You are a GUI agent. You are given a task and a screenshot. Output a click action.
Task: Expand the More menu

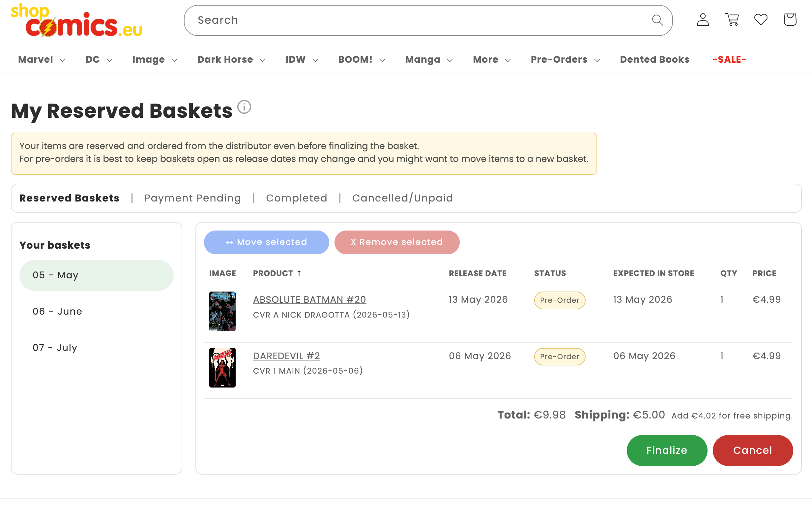[492, 59]
